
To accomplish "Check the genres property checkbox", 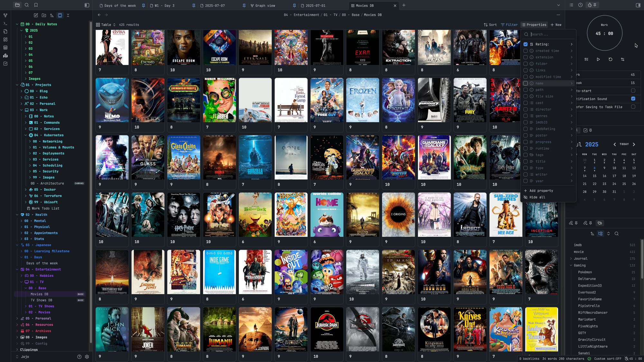I will tap(526, 116).
